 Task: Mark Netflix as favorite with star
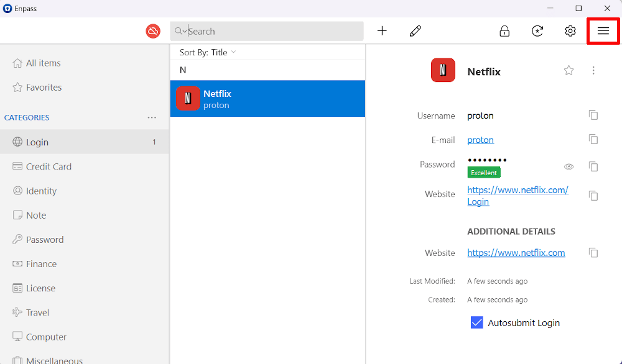569,71
